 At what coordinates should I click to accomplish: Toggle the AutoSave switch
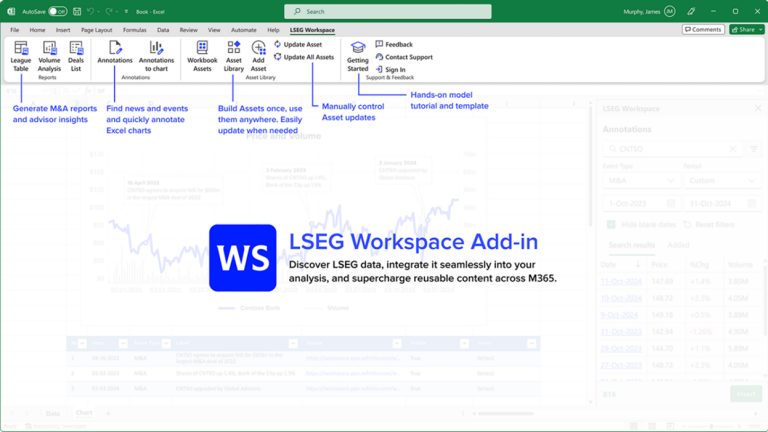click(x=57, y=11)
